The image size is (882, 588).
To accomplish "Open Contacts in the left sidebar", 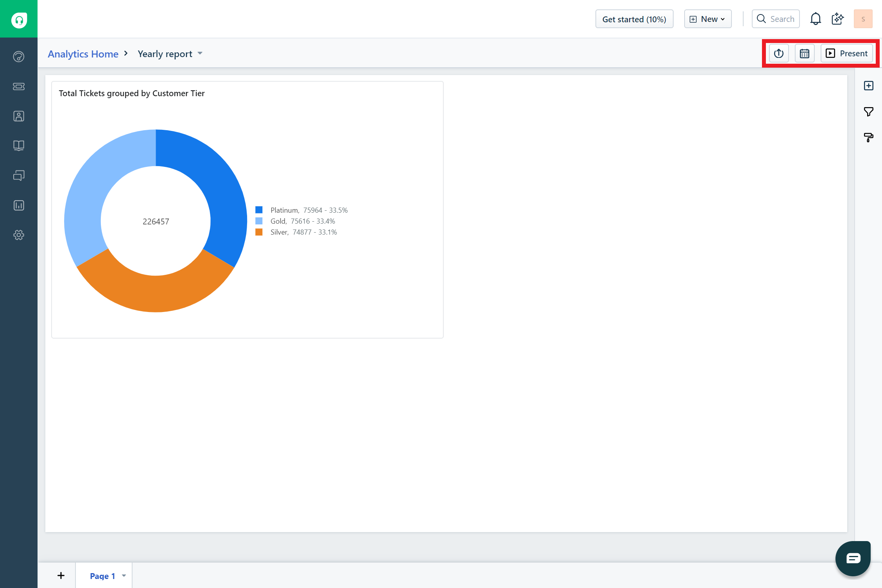I will click(19, 116).
